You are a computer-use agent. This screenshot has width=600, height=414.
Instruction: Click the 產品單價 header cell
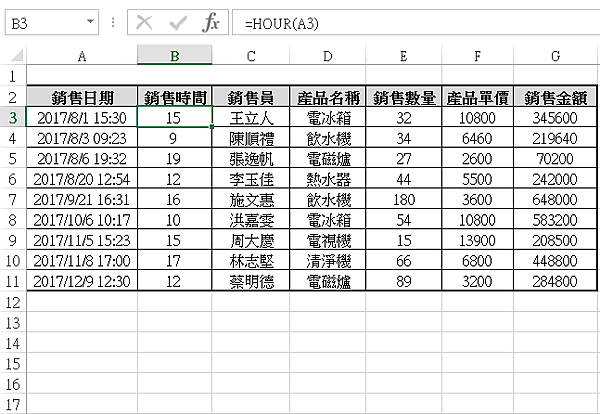477,97
